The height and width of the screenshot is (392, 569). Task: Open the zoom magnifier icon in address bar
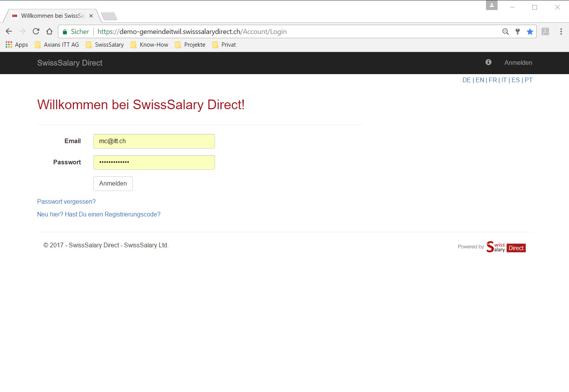pyautogui.click(x=505, y=32)
